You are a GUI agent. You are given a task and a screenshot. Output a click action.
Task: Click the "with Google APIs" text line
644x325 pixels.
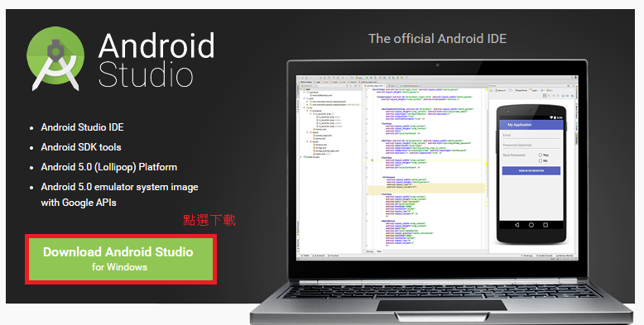coord(79,203)
